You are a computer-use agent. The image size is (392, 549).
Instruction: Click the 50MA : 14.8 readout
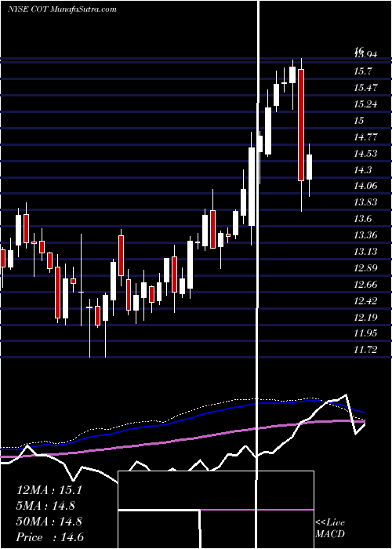[49, 522]
